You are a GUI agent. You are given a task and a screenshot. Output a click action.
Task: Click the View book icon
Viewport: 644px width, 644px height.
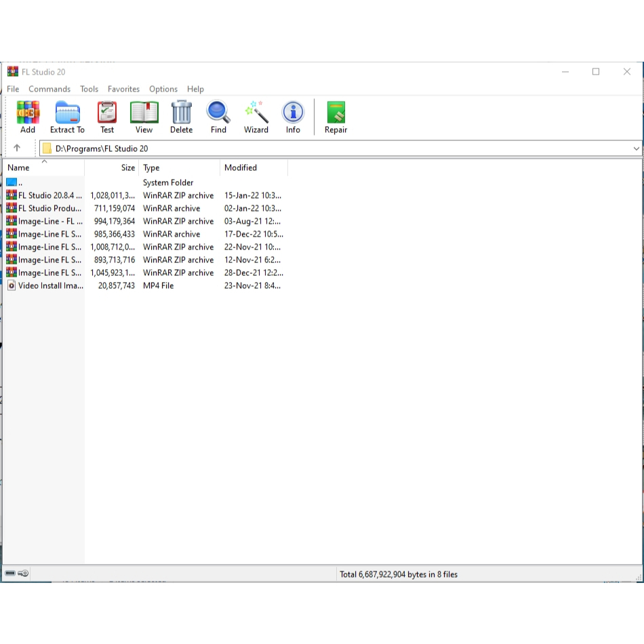pyautogui.click(x=144, y=113)
